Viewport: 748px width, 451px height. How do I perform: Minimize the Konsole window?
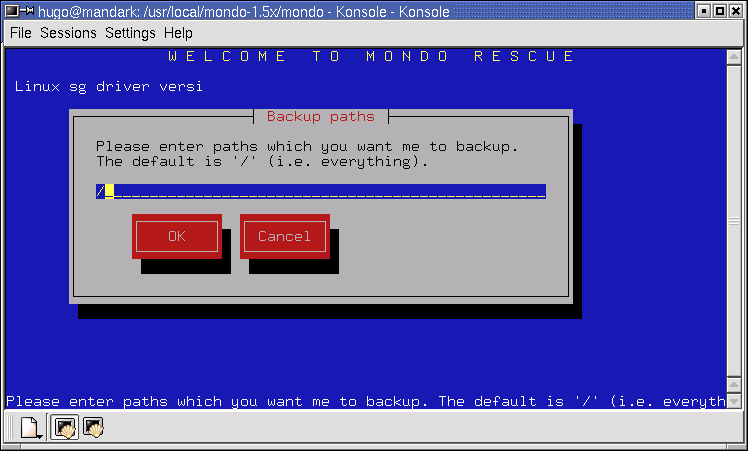[x=701, y=11]
